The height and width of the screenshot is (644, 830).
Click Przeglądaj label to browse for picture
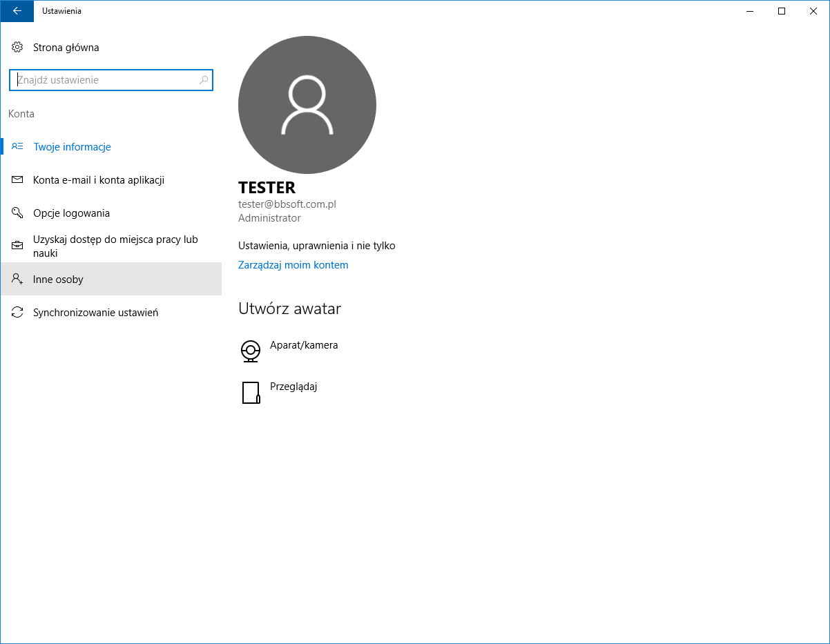pos(293,387)
